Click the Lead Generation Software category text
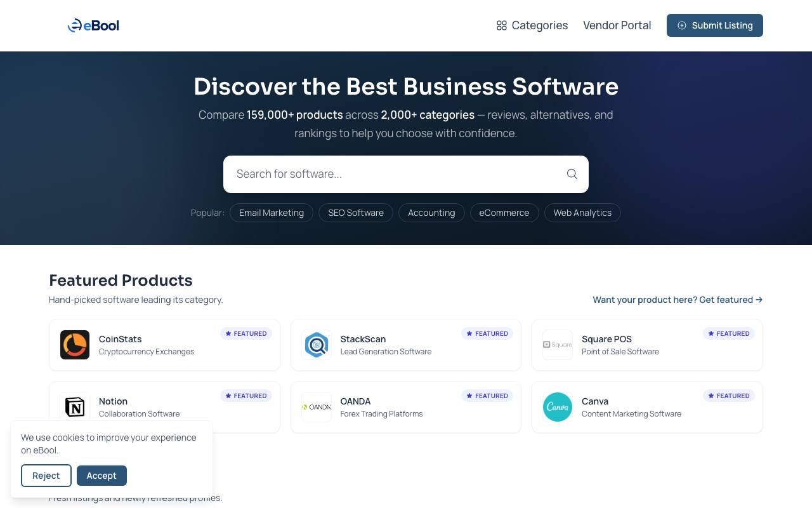 tap(386, 352)
